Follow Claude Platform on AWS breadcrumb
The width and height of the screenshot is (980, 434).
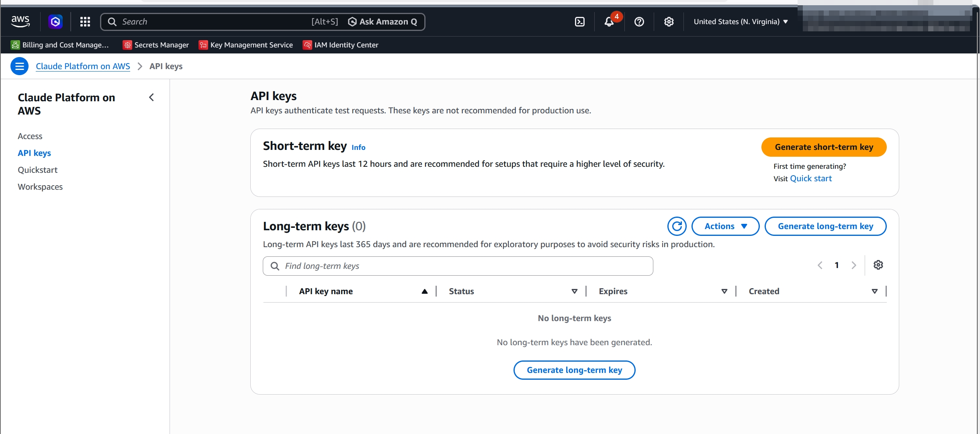83,66
